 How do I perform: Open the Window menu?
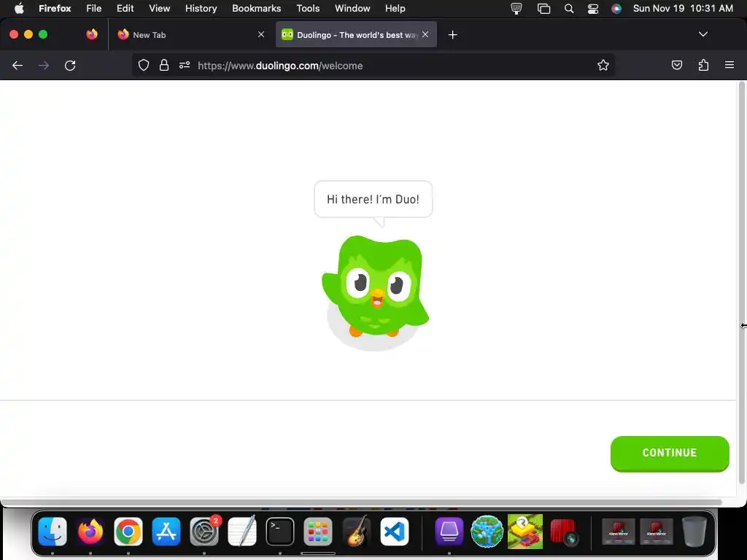(x=352, y=9)
